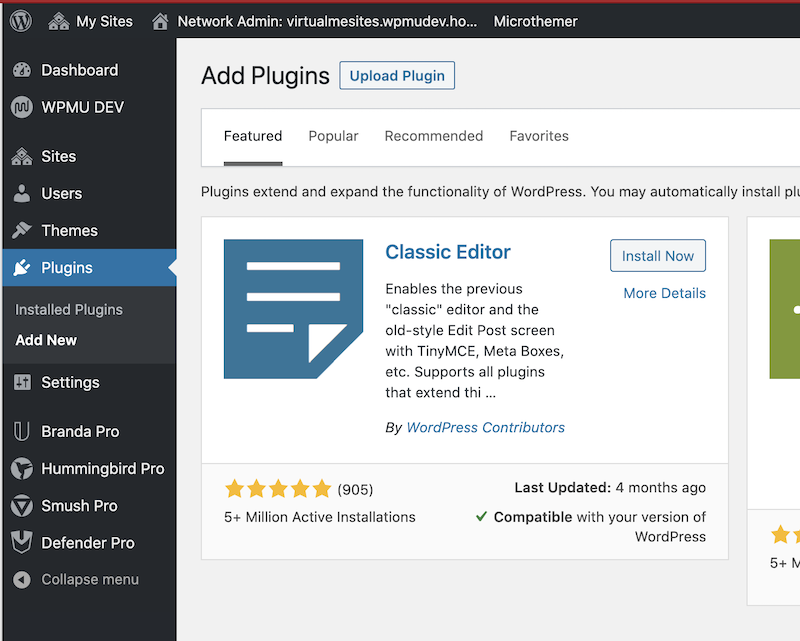The height and width of the screenshot is (641, 800).
Task: Open the Network Admin toolbar menu
Action: 315,21
